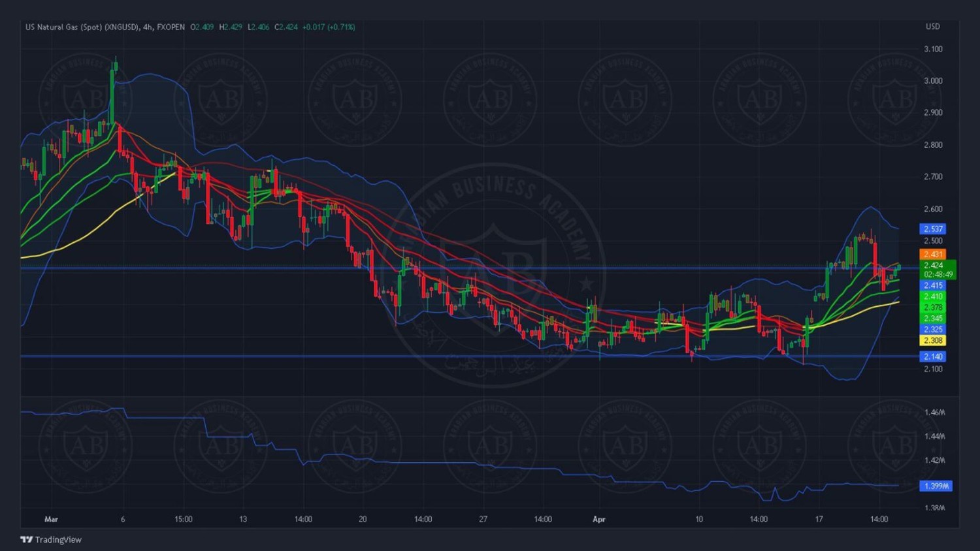The image size is (980, 551).
Task: Click the 2.100 price axis tick
Action: (933, 369)
